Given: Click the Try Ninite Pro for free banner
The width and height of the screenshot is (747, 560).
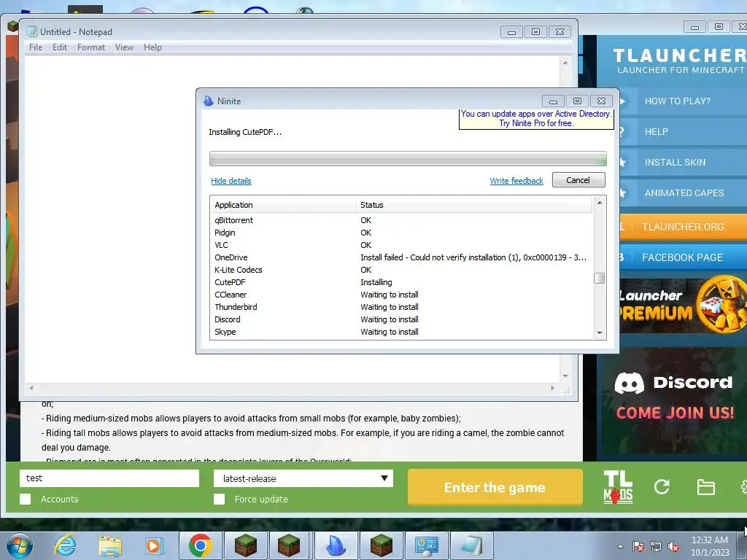Looking at the screenshot, I should 536,119.
